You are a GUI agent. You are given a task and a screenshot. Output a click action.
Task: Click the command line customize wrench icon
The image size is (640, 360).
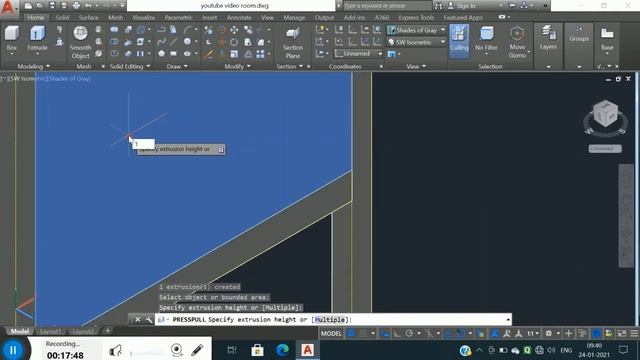click(x=149, y=320)
